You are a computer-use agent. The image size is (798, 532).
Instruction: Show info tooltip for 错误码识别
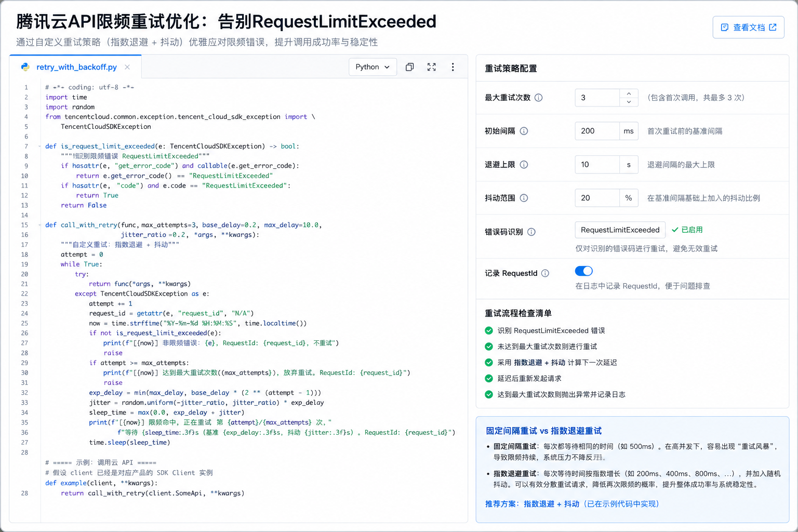(x=531, y=232)
